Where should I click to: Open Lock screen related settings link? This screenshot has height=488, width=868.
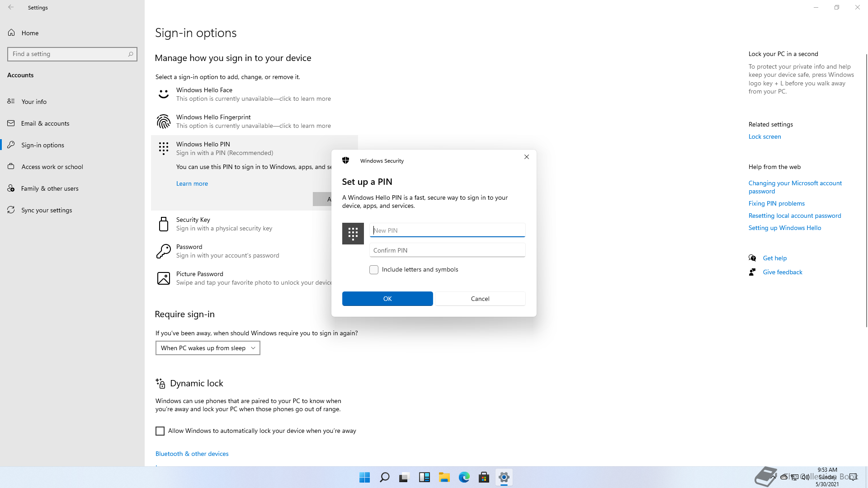point(764,136)
